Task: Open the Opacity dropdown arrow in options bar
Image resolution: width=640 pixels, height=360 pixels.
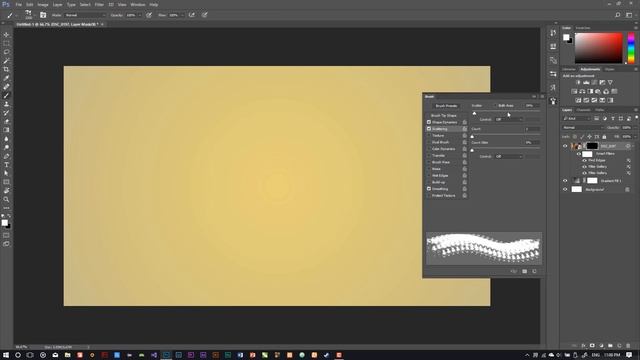Action: [x=140, y=15]
